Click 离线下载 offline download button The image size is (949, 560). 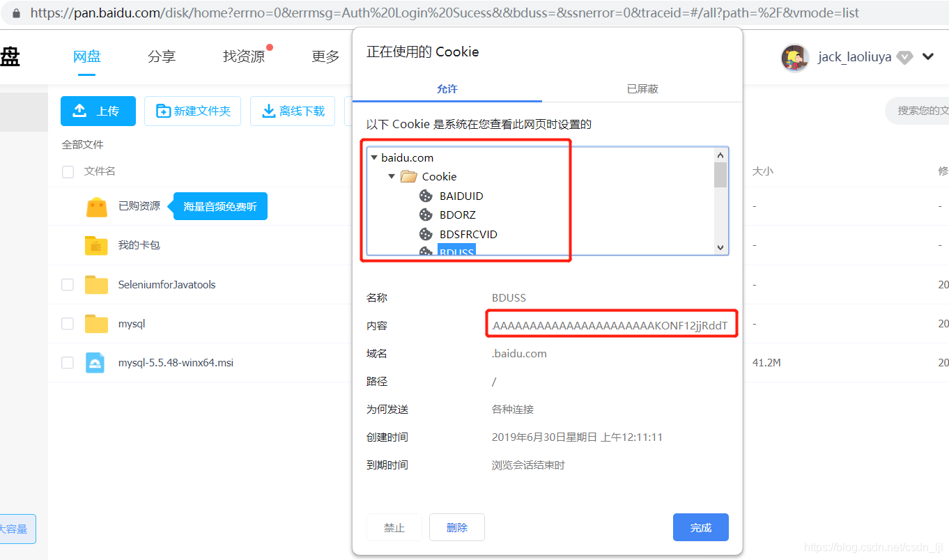click(293, 111)
